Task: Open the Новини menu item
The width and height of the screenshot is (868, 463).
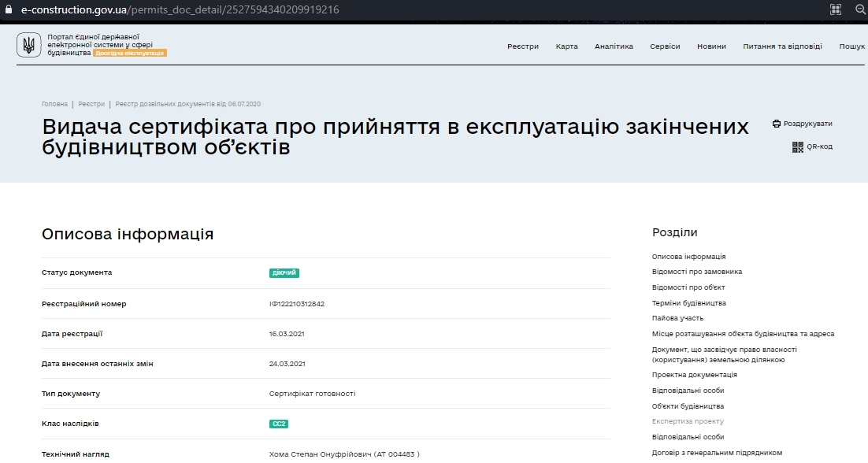Action: [x=711, y=46]
